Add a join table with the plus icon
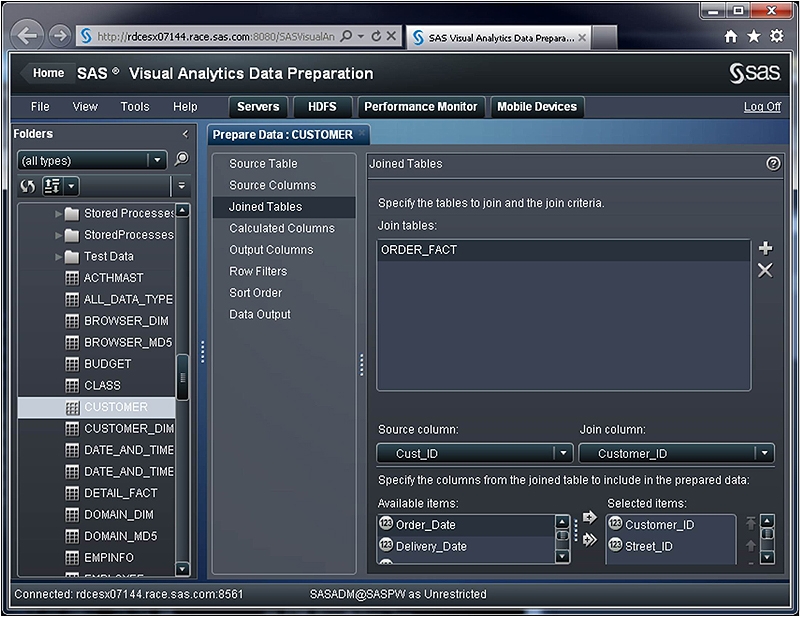 (765, 249)
